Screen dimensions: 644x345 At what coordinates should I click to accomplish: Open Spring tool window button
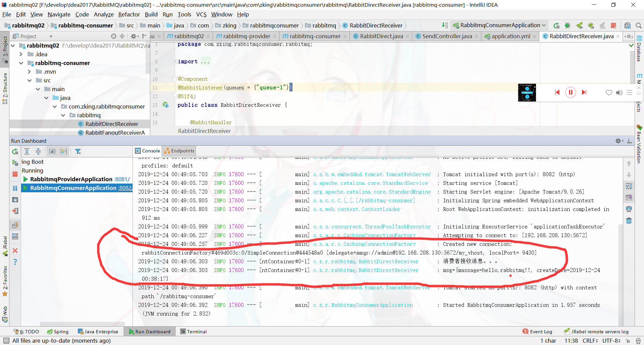(x=58, y=332)
